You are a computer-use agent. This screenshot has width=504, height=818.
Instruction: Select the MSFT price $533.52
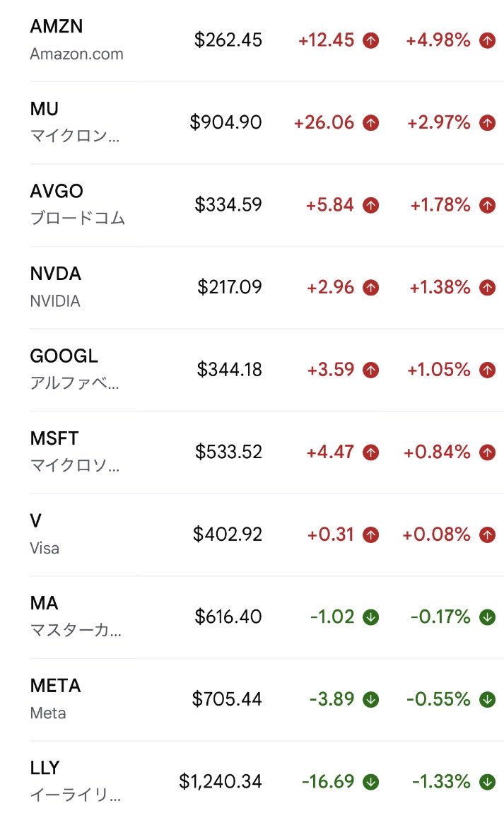[x=228, y=452]
